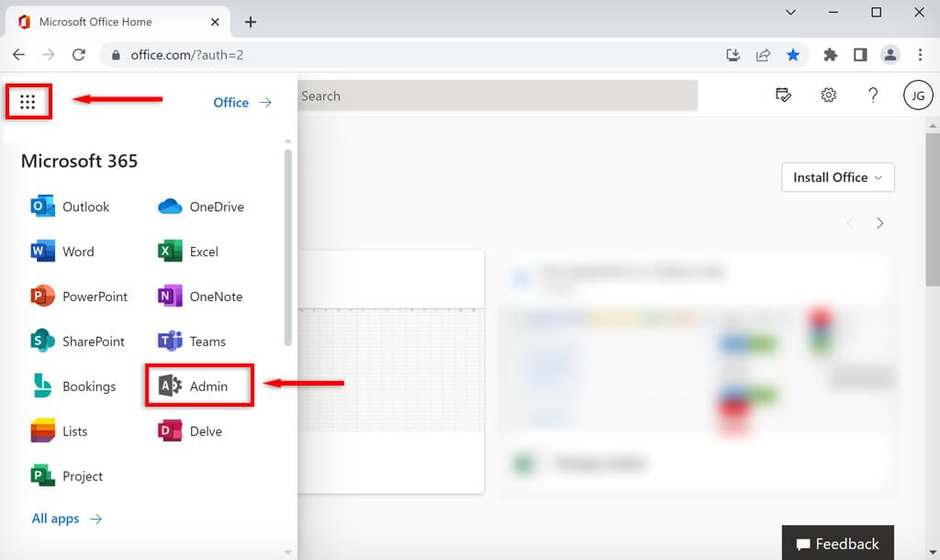
Task: Open the Chrome three-dot menu
Action: click(920, 55)
